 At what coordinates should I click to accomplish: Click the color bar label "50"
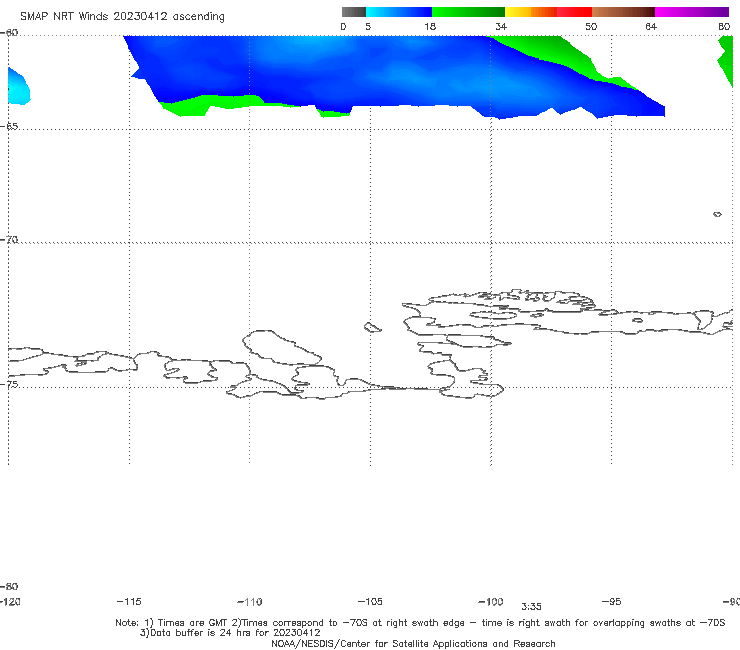click(x=591, y=27)
